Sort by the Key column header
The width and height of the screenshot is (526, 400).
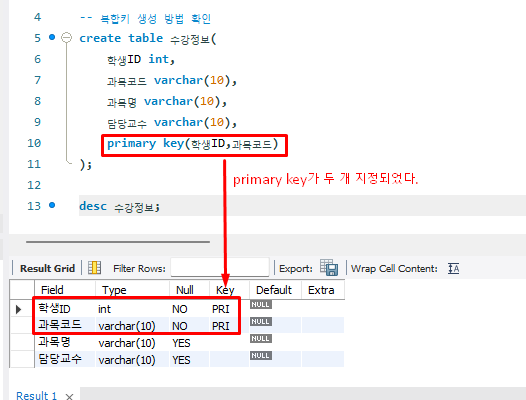coord(229,290)
